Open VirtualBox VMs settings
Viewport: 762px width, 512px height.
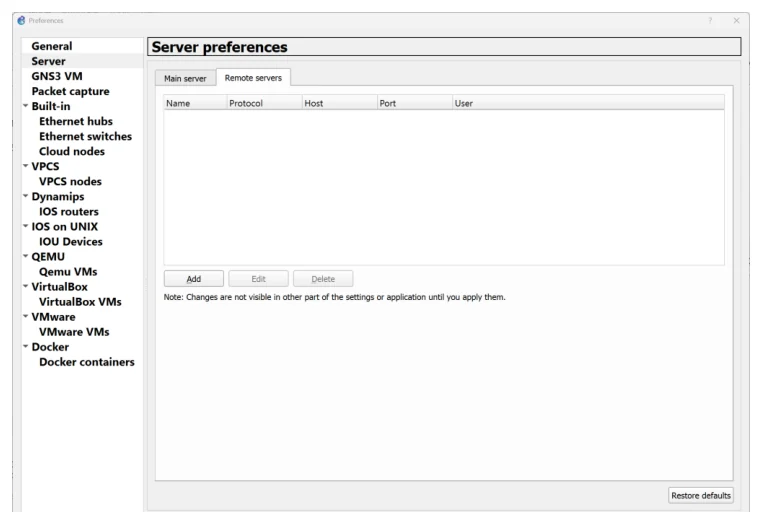[x=80, y=302]
